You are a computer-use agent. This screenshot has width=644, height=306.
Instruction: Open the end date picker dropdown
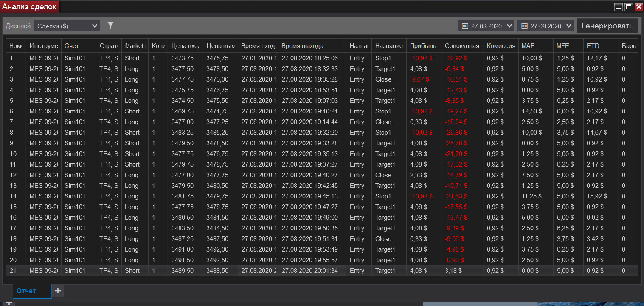coord(546,26)
